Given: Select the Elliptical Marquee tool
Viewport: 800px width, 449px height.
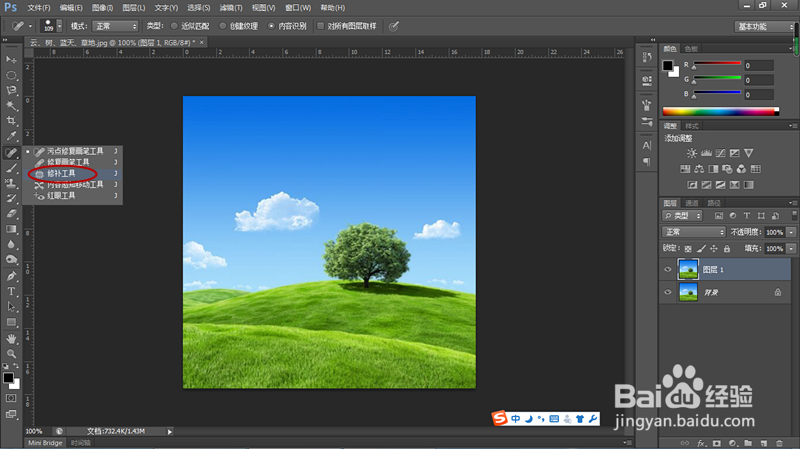Looking at the screenshot, I should (x=11, y=76).
